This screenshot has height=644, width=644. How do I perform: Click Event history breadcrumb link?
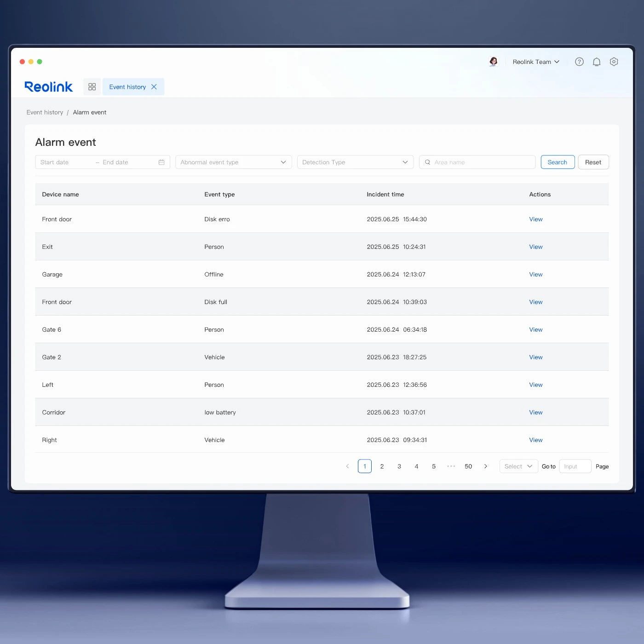(45, 112)
